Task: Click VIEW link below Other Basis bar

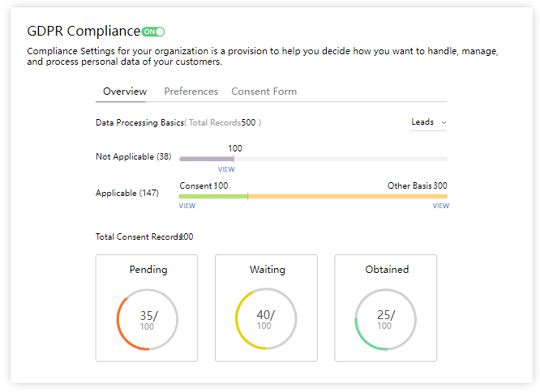Action: tap(440, 206)
